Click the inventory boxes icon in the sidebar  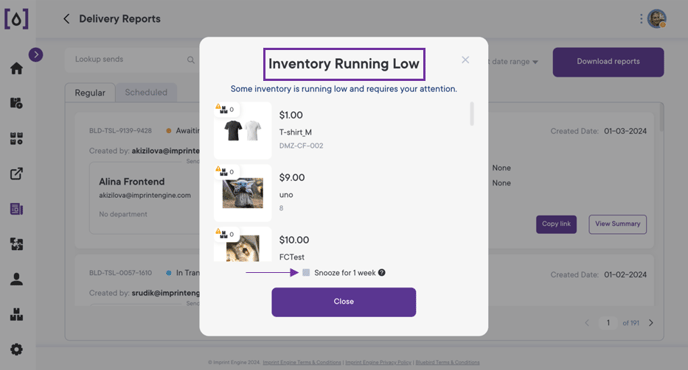pyautogui.click(x=17, y=314)
